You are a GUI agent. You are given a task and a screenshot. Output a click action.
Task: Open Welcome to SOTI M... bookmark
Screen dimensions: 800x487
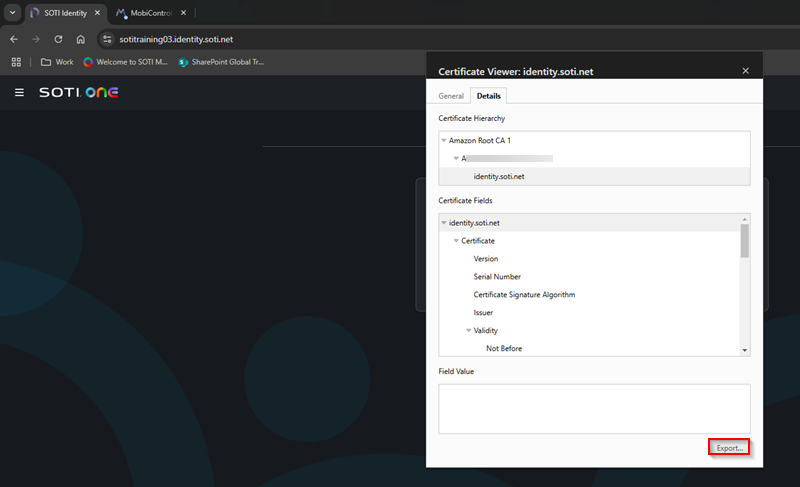pyautogui.click(x=126, y=62)
